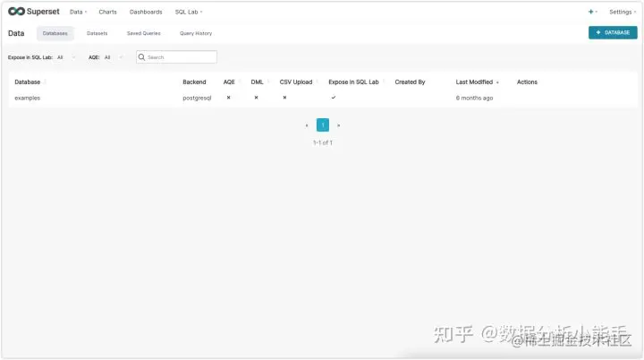Go to next page arrow

tap(338, 125)
